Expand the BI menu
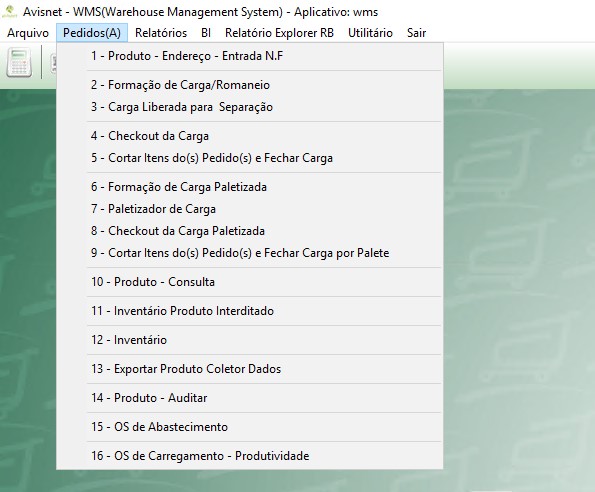Viewport: 595px width, 492px height. coord(206,33)
